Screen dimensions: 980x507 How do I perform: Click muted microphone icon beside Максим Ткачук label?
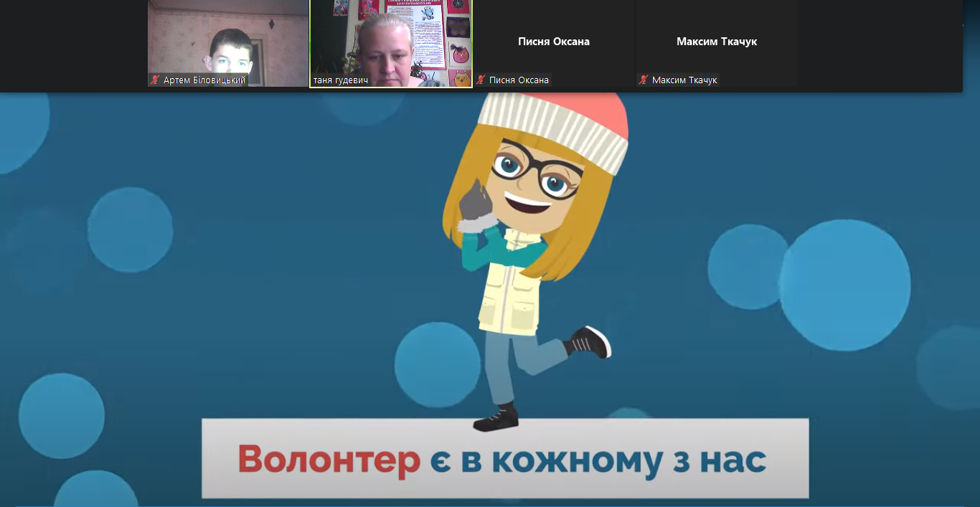(644, 80)
